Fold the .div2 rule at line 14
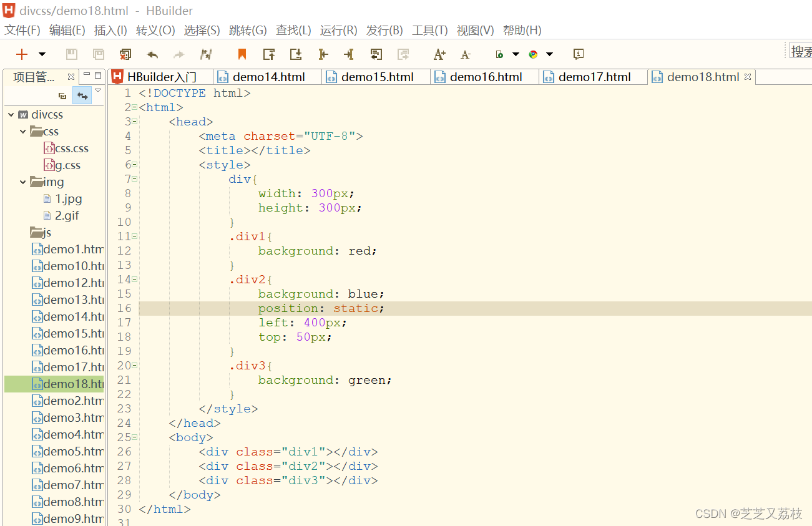The height and width of the screenshot is (526, 812). [134, 280]
